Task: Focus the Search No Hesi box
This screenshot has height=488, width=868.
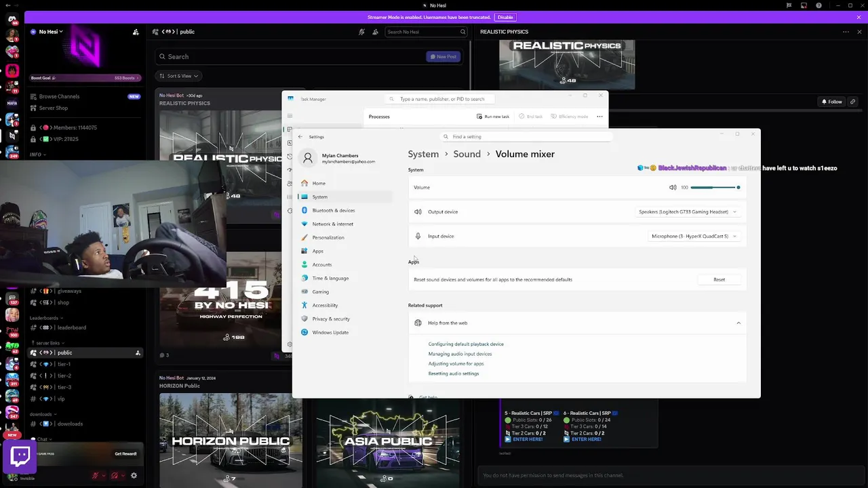Action: tap(426, 32)
